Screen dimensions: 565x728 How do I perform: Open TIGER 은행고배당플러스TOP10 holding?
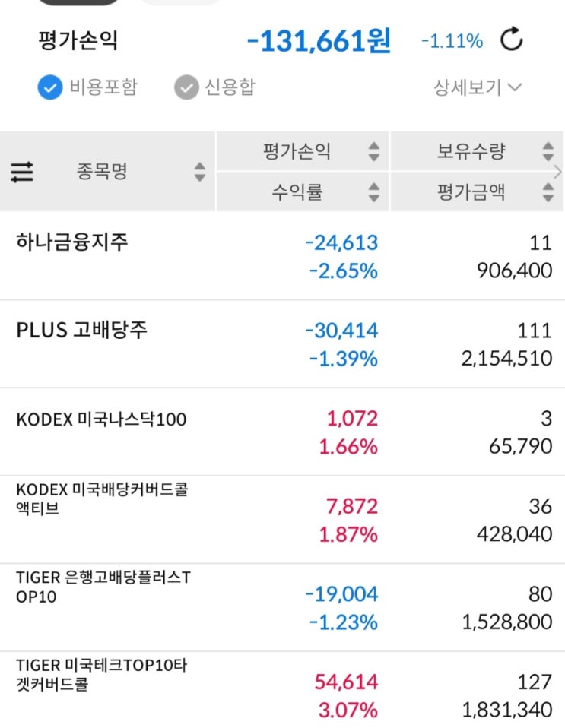(x=103, y=587)
